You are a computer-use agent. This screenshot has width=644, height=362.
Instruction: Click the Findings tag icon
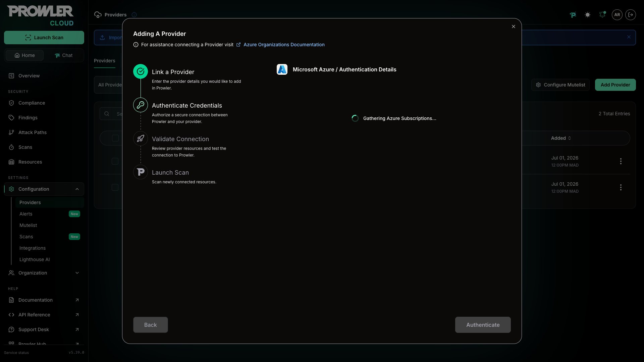[x=11, y=118]
